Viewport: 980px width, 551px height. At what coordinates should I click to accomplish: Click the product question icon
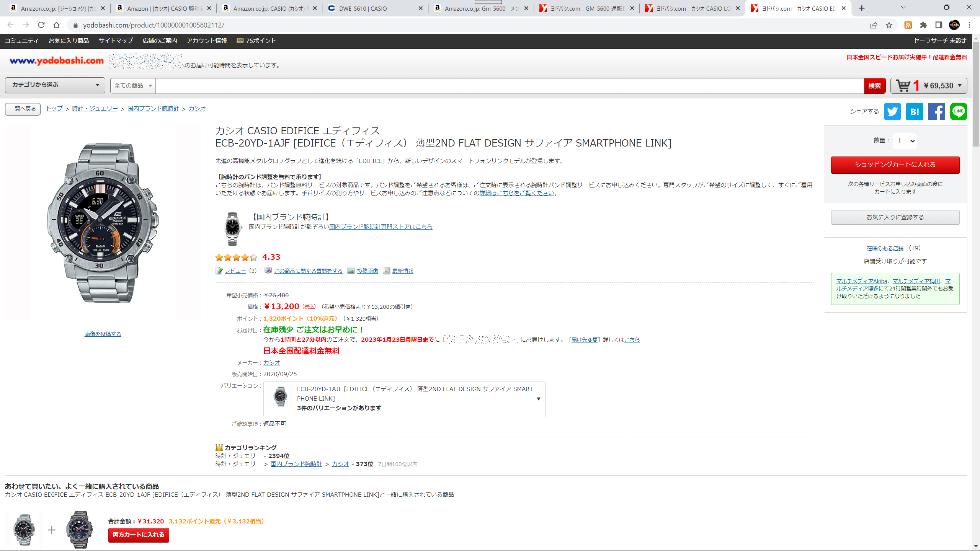(268, 271)
